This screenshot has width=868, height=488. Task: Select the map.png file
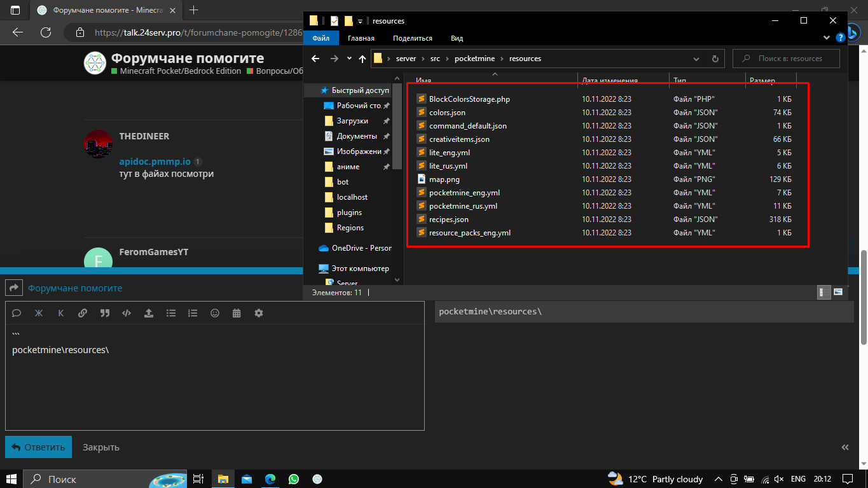point(444,179)
